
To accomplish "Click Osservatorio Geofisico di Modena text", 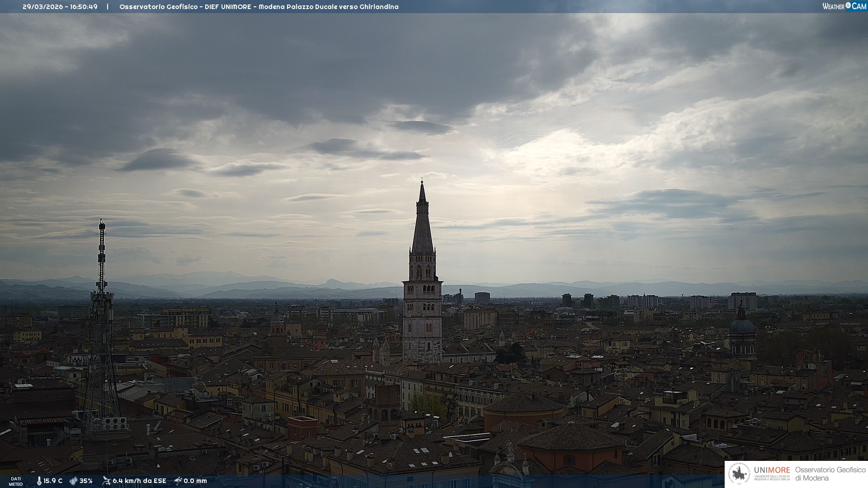I will click(x=830, y=474).
